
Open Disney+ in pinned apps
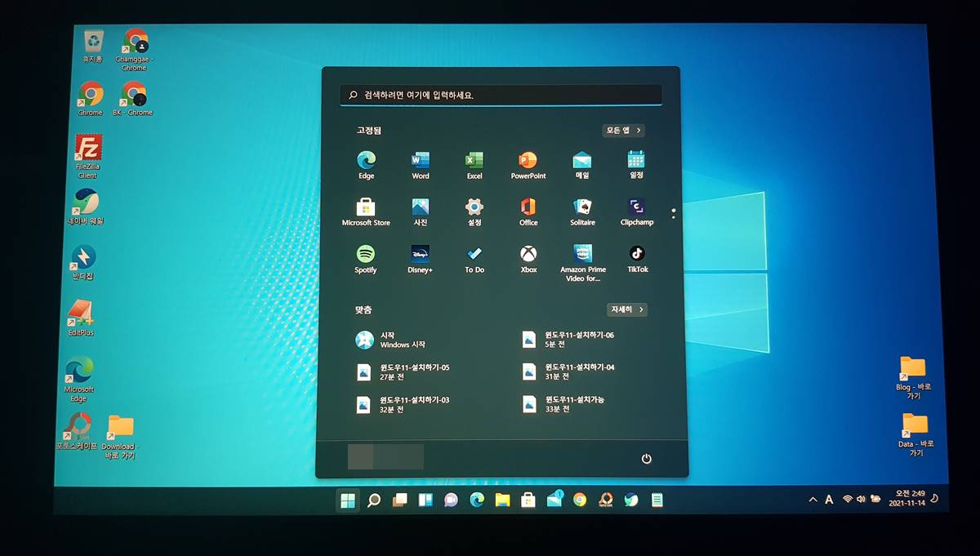(421, 259)
